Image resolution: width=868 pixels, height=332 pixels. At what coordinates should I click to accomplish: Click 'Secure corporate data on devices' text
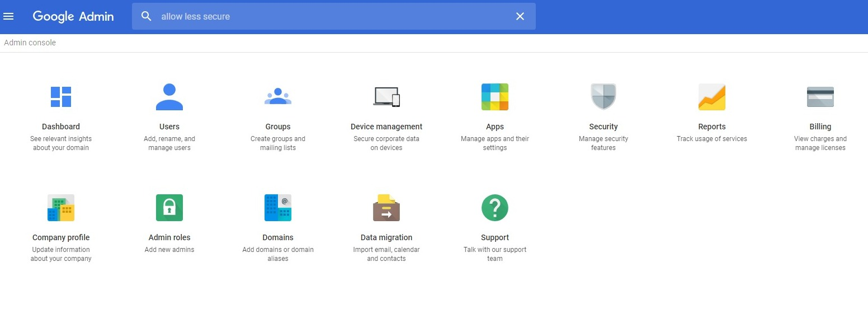(x=386, y=143)
